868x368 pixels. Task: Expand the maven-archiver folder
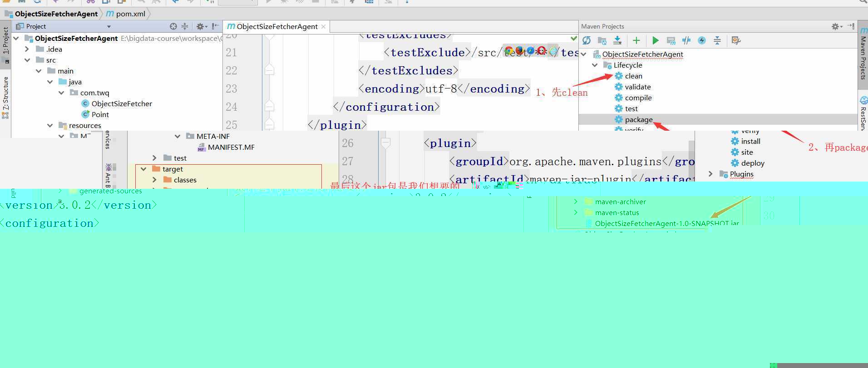click(x=576, y=201)
